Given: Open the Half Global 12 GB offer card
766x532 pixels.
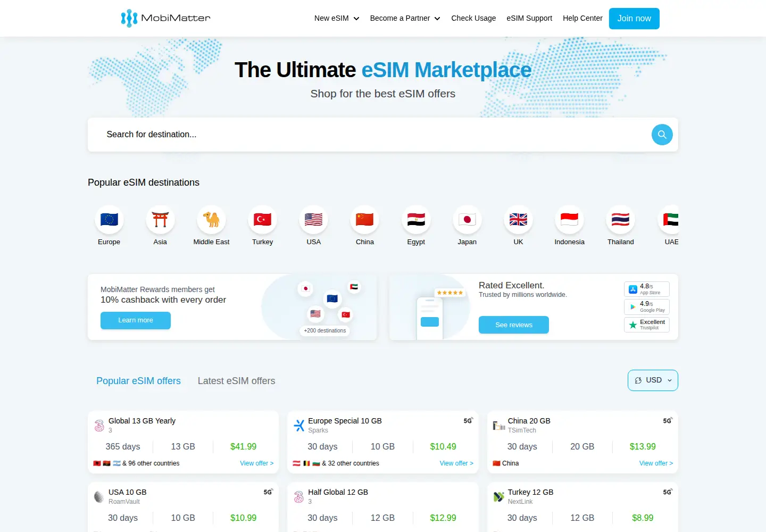Looking at the screenshot, I should 383,507.
